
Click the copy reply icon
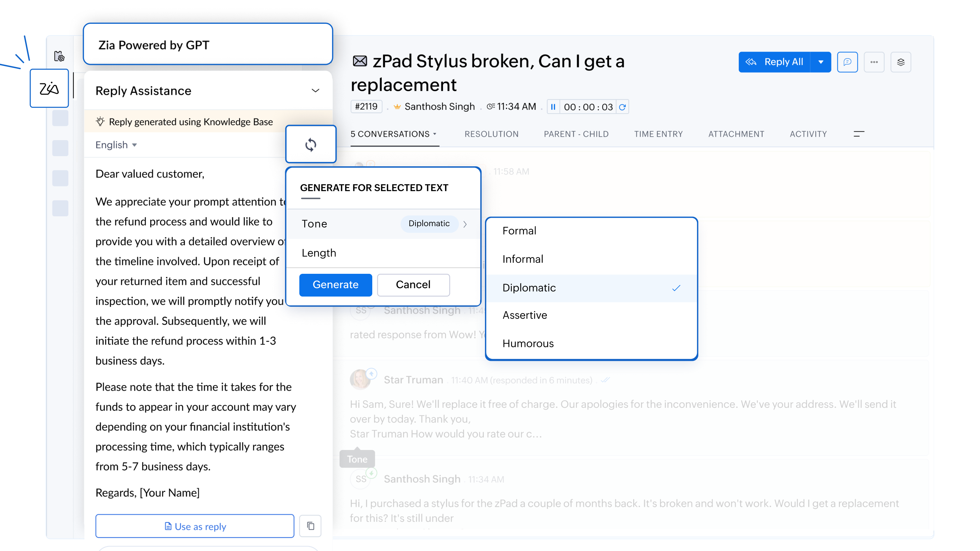pyautogui.click(x=310, y=526)
